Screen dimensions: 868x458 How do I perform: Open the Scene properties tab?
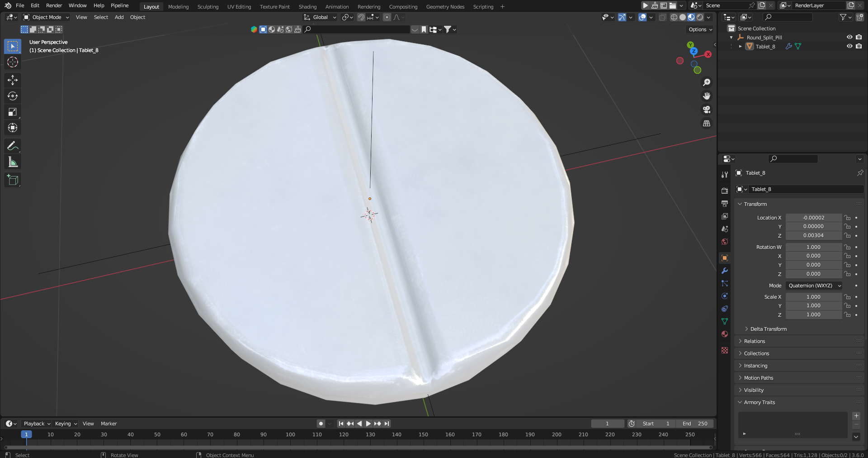click(725, 229)
